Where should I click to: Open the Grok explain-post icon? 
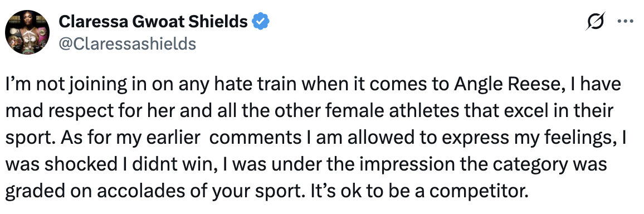(x=595, y=21)
